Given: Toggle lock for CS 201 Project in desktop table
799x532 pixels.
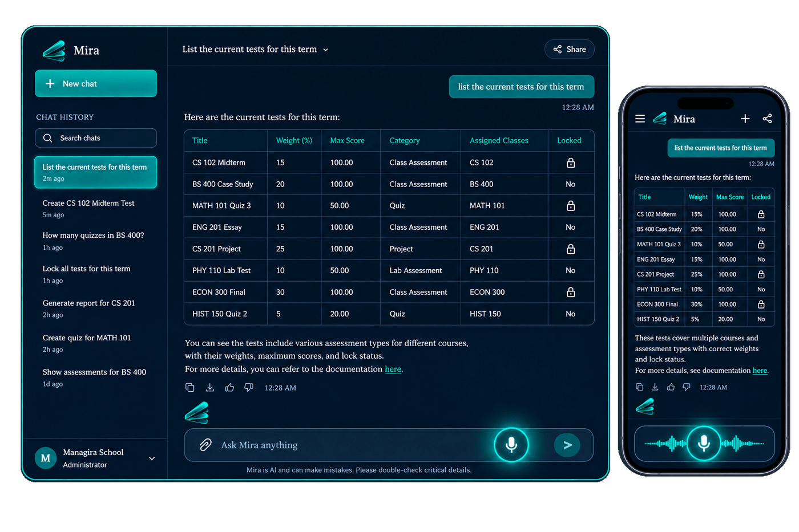Looking at the screenshot, I should (x=571, y=249).
